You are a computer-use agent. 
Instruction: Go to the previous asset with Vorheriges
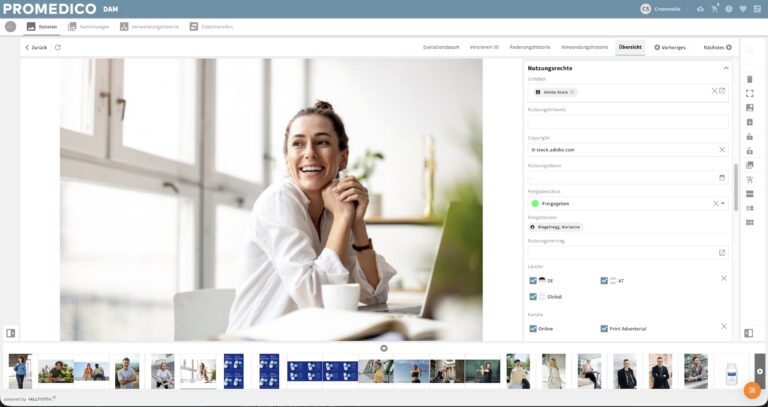coord(670,48)
